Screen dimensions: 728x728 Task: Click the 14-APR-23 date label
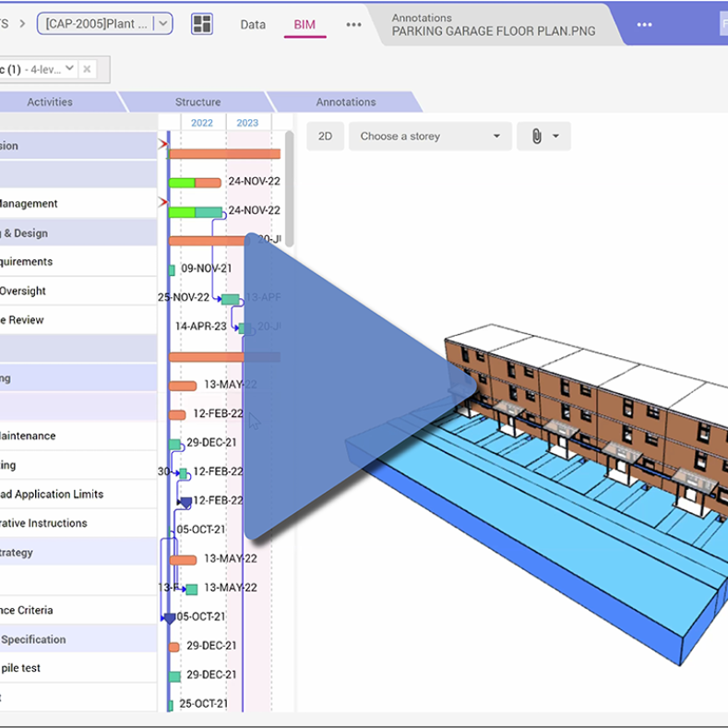pyautogui.click(x=200, y=327)
